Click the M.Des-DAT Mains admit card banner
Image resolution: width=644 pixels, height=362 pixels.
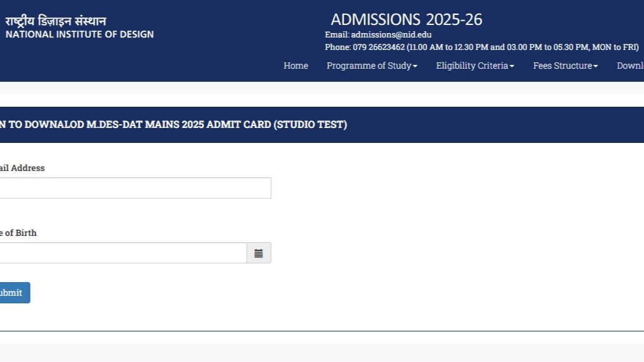(173, 125)
